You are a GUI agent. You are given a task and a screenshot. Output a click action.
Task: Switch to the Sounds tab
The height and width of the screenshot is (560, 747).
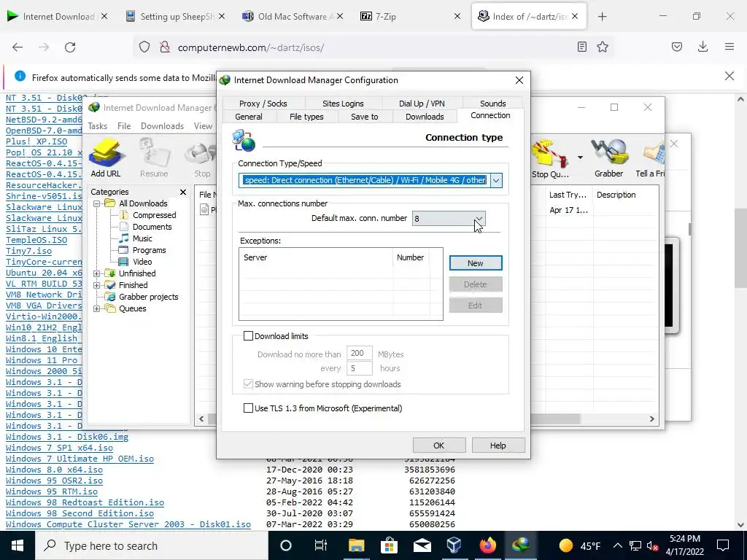(x=492, y=104)
